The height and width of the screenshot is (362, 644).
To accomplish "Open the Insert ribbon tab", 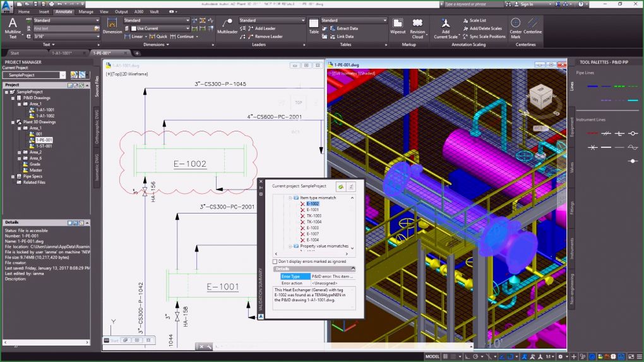I will point(44,12).
